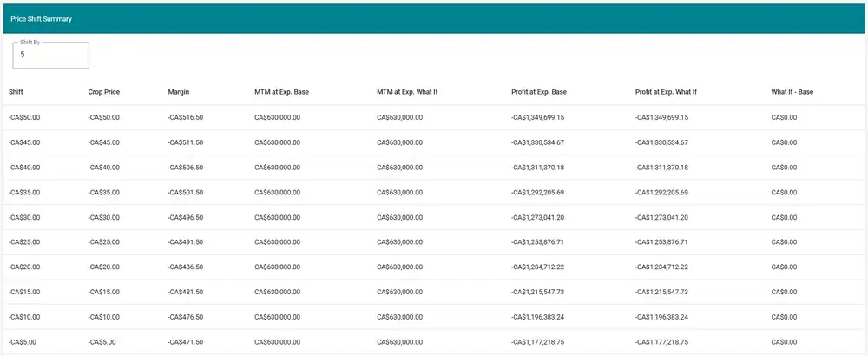Click the Margin value -CA$476.50

[x=186, y=317]
